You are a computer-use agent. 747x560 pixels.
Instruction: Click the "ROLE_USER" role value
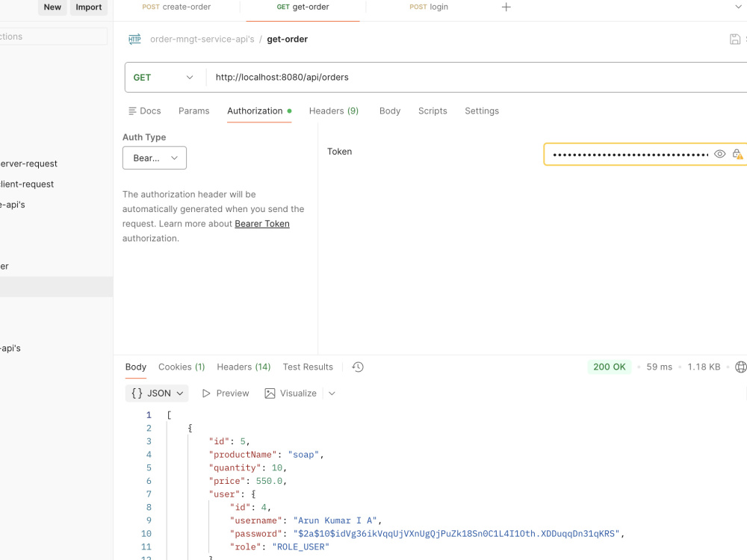[300, 547]
